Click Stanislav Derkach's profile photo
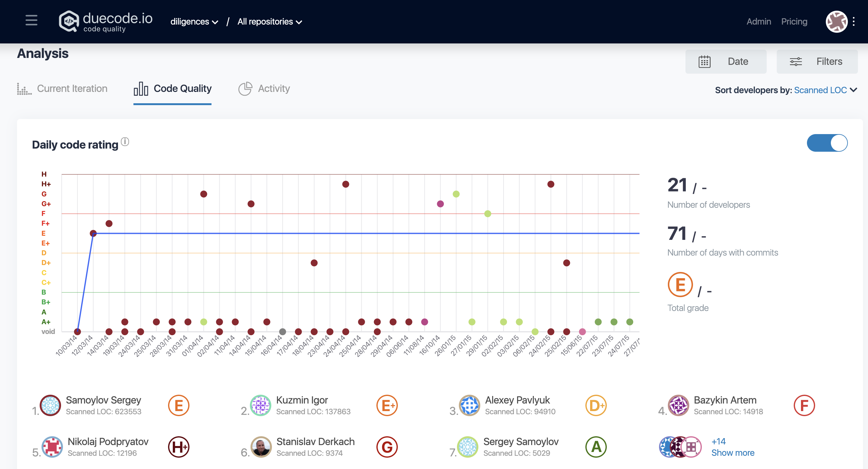 261,447
